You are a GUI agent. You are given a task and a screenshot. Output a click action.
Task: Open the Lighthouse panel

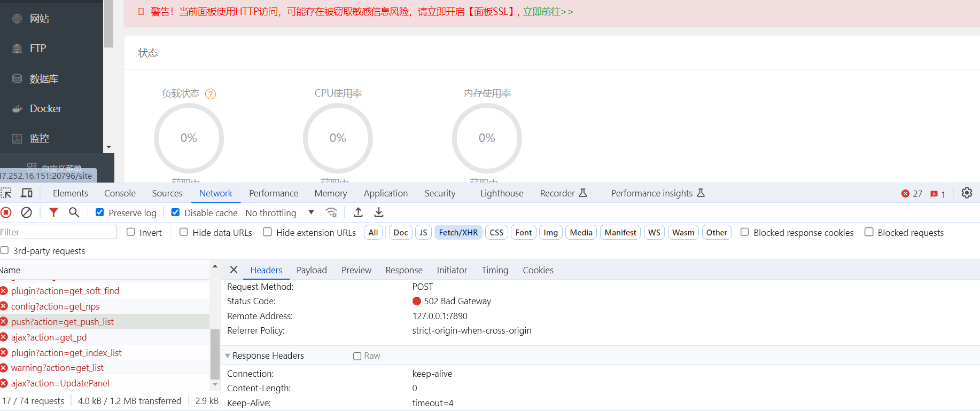click(x=502, y=193)
